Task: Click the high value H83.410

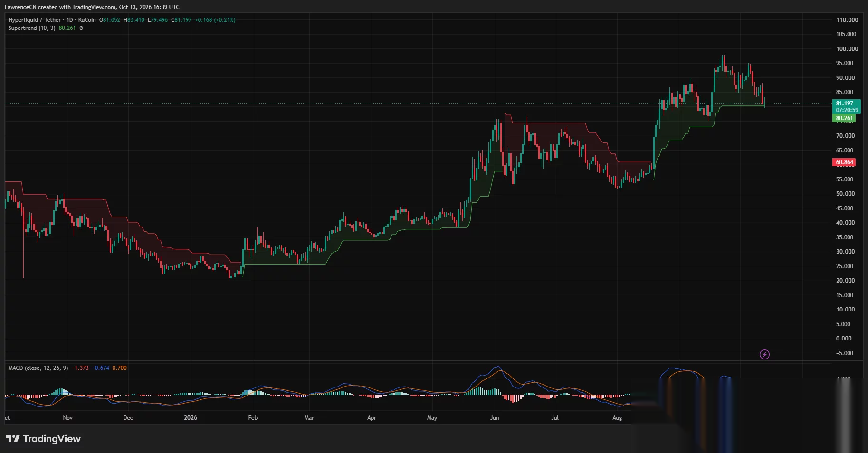Action: coord(134,20)
